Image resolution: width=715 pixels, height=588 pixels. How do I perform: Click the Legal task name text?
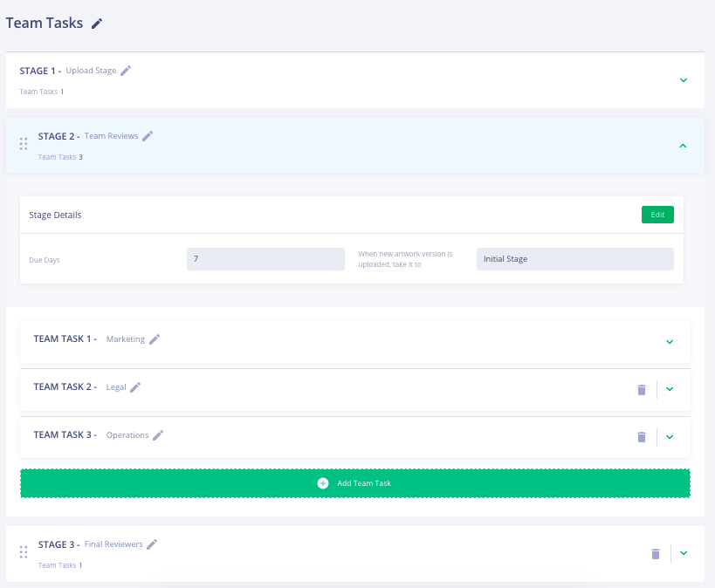pos(116,387)
